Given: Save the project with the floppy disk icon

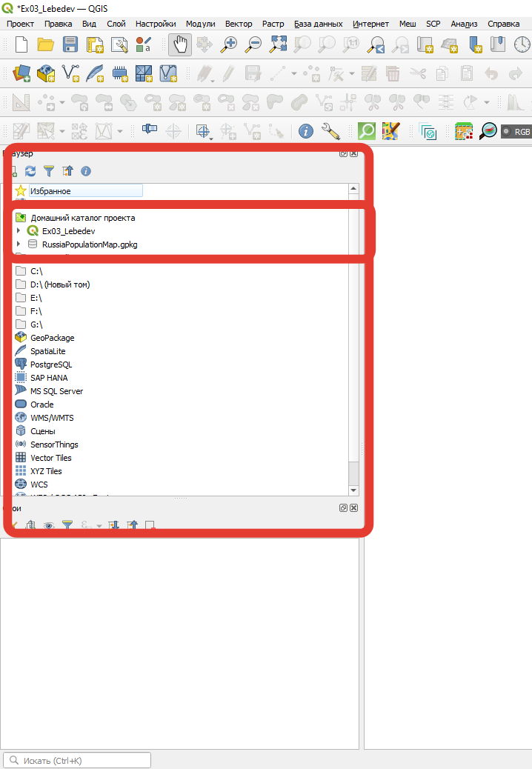Looking at the screenshot, I should click(x=70, y=44).
